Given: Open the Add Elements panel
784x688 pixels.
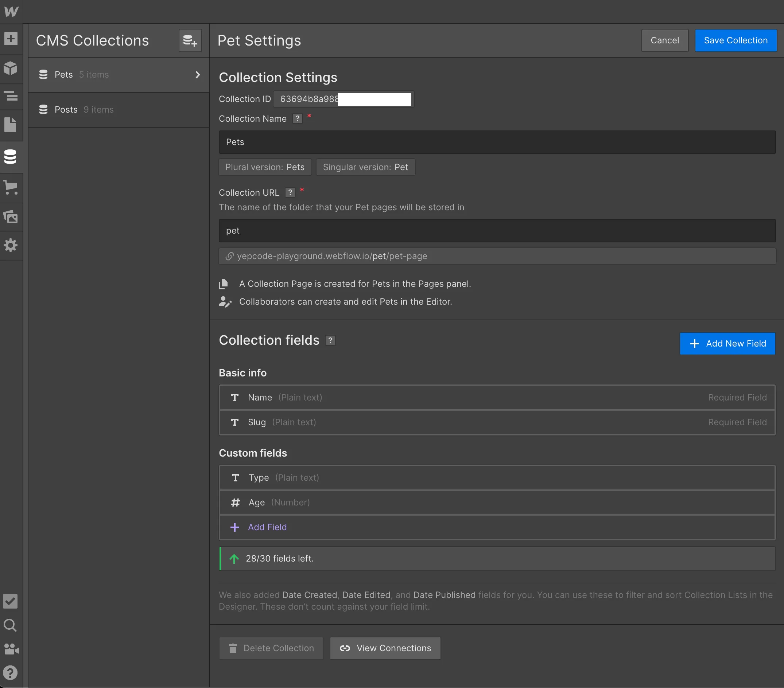Looking at the screenshot, I should [x=11, y=39].
